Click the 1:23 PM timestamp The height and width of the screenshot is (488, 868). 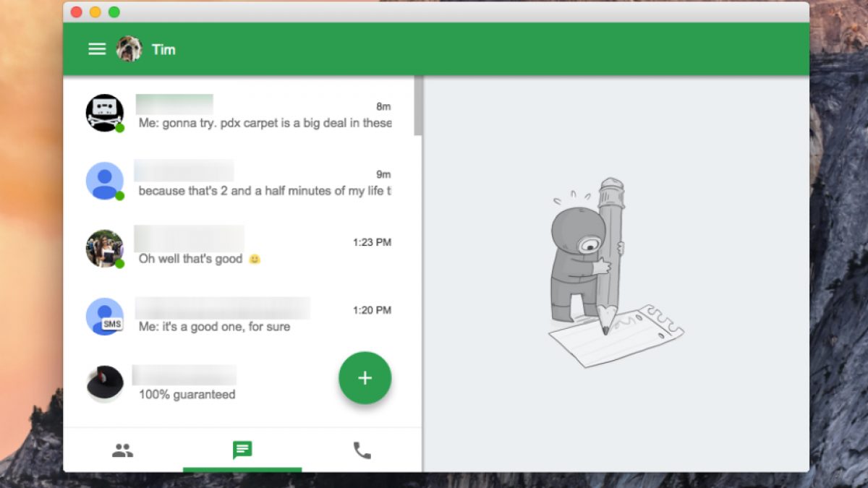coord(372,242)
